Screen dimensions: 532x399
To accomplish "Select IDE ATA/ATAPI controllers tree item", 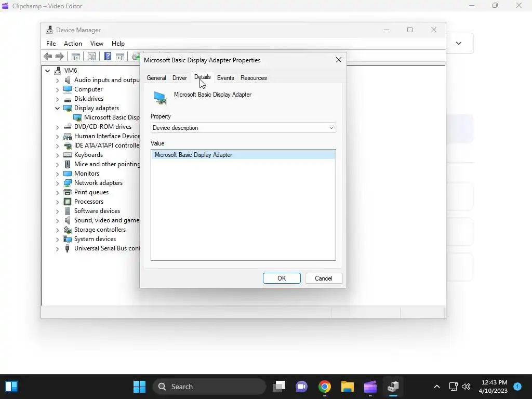I will pyautogui.click(x=107, y=145).
